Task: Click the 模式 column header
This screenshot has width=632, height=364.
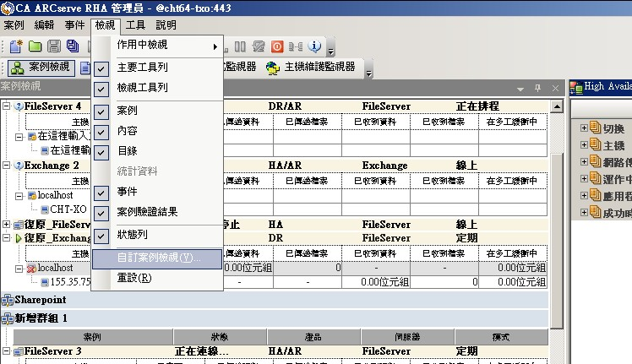Action: [501, 337]
